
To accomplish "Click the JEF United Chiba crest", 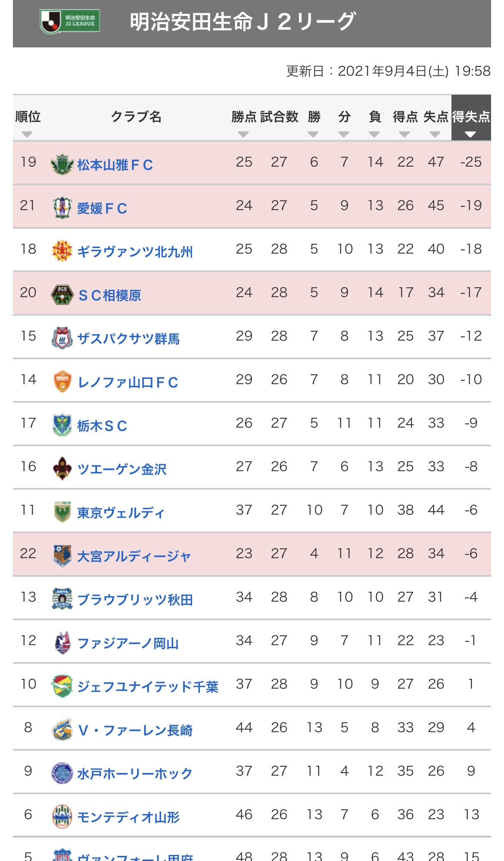I will 62,686.
